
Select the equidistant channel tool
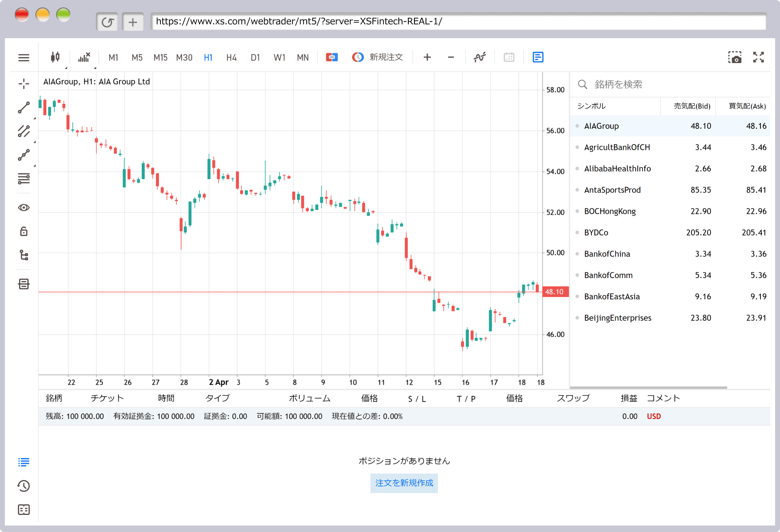24,131
